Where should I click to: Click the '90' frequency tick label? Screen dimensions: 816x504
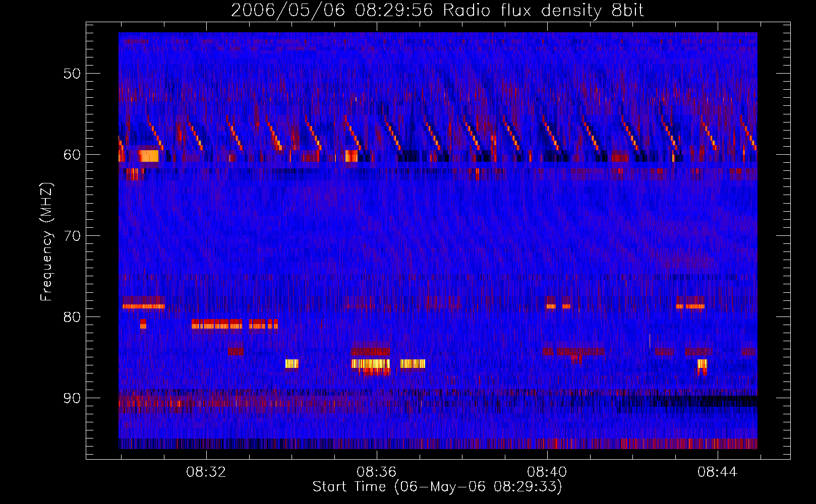[72, 398]
